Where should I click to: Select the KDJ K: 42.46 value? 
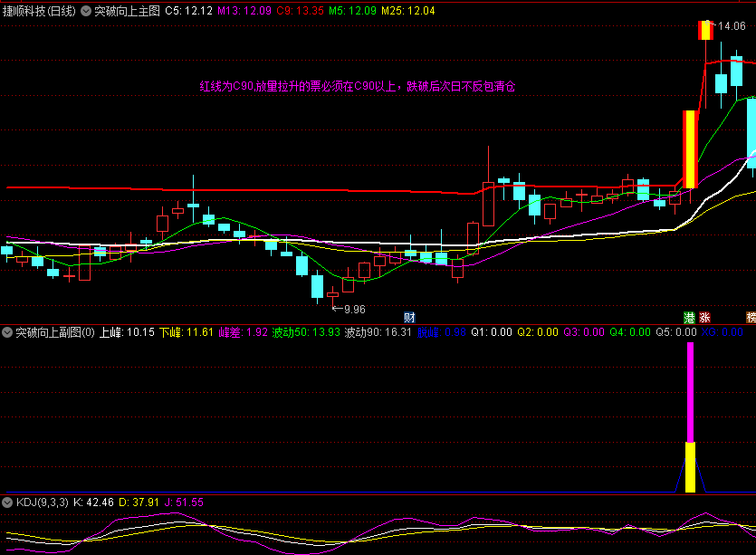[93, 502]
